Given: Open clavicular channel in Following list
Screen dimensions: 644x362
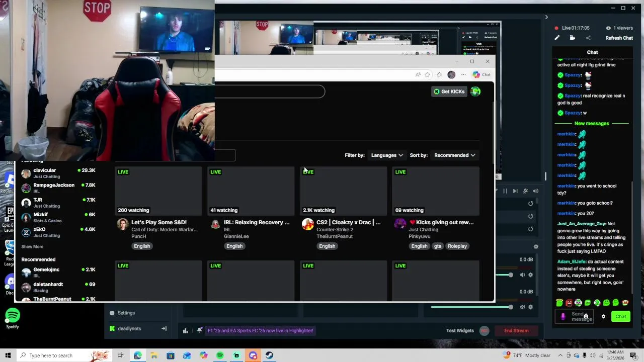Looking at the screenshot, I should 58,173.
